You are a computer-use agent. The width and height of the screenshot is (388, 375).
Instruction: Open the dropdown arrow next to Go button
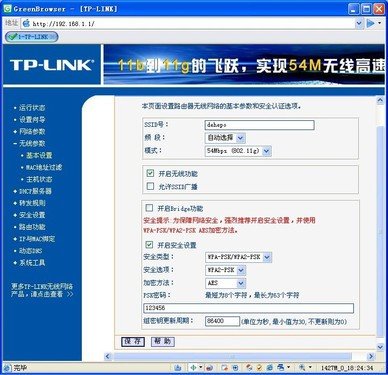tap(380, 23)
